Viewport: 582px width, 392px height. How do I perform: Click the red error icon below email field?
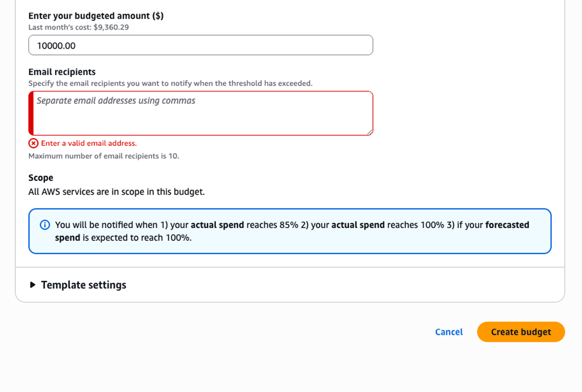click(33, 143)
